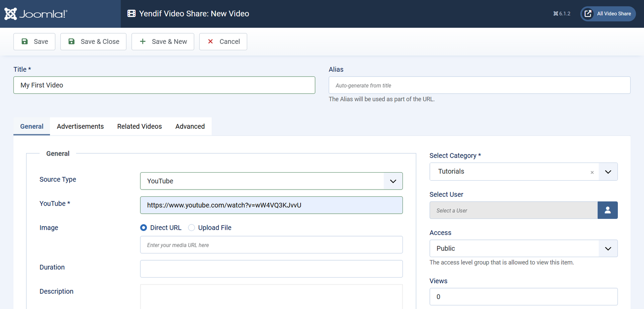Switch to the General tab
This screenshot has width=644, height=309.
coord(32,126)
